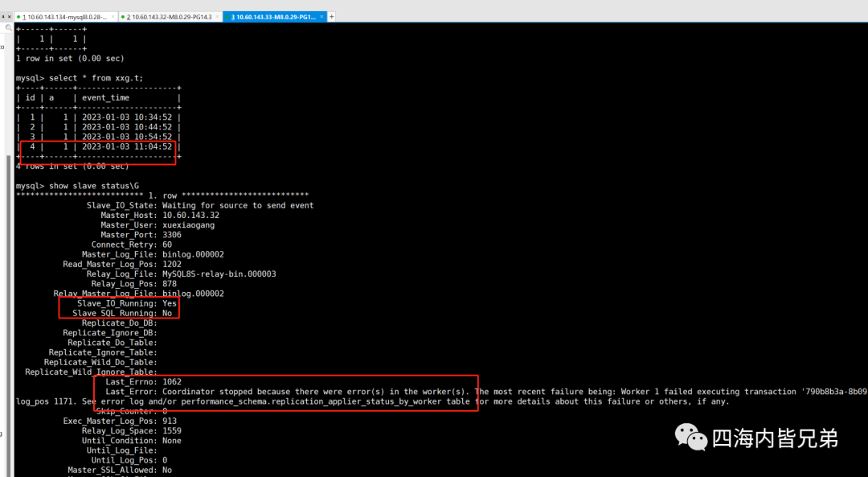Close the 10.60.143.32-M8.0.29-PG14.3 tab

pyautogui.click(x=217, y=17)
